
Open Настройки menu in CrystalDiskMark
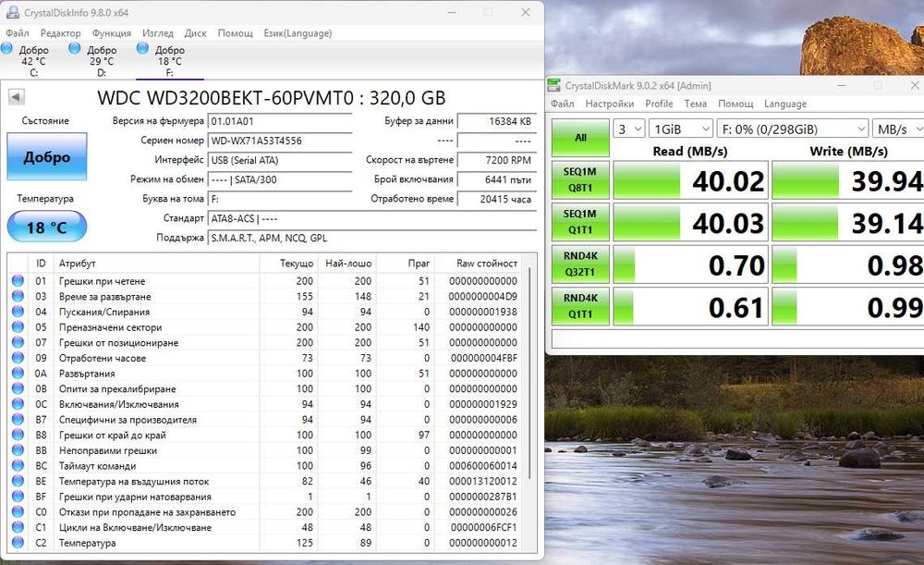609,104
